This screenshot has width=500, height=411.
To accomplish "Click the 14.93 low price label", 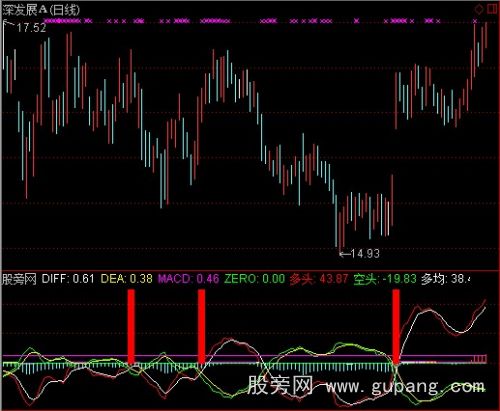I will 365,254.
